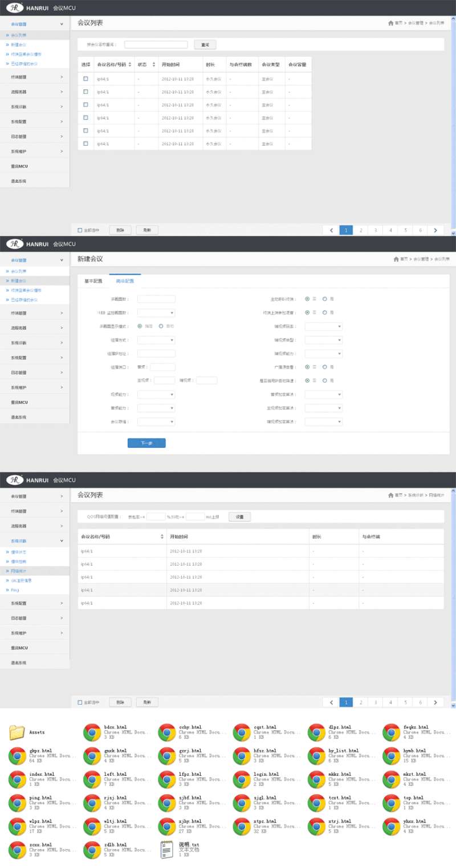The width and height of the screenshot is (456, 868).
Task: Click the blue 下一步 button
Action: coord(146,443)
